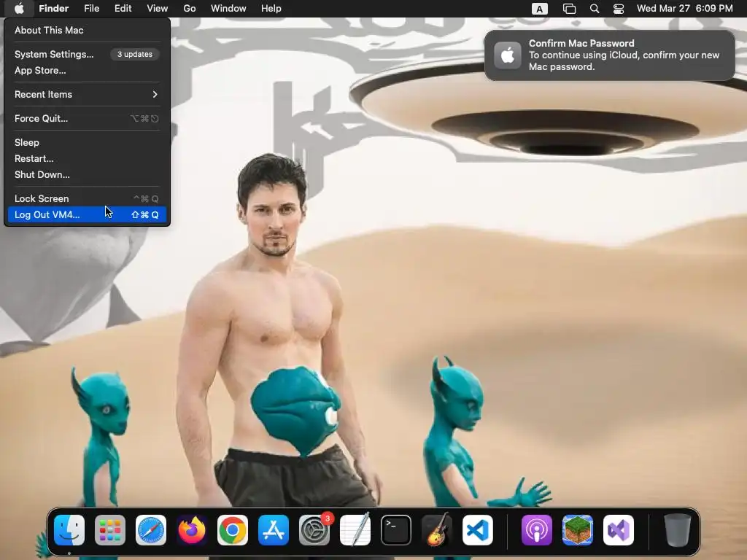Screen dimensions: 747x560
Task: Open the Edit menu
Action: pos(123,9)
